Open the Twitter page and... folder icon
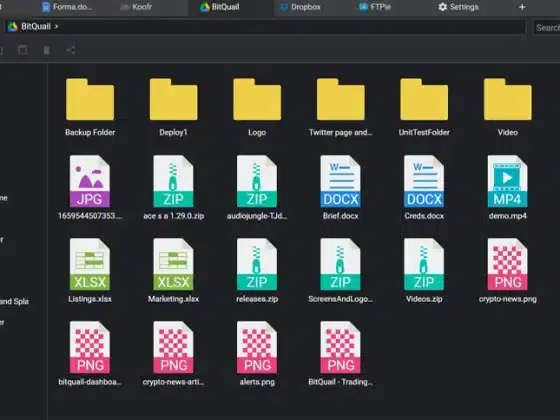The width and height of the screenshot is (560, 420). [341, 99]
